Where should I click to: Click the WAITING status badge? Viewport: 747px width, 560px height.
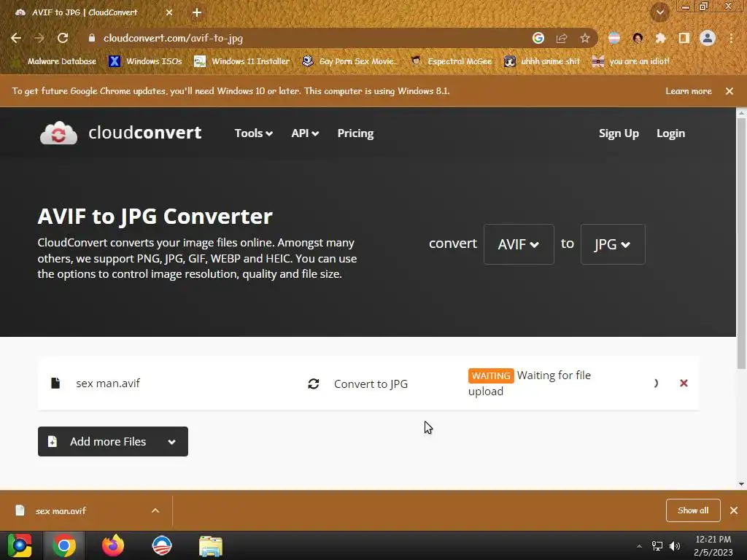click(x=491, y=376)
